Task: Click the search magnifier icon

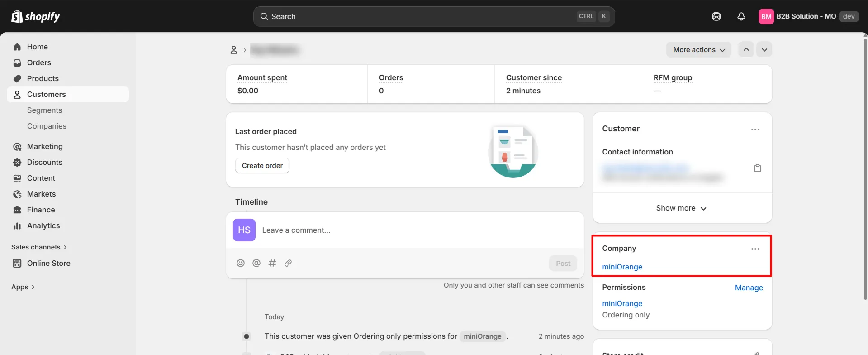Action: tap(264, 16)
